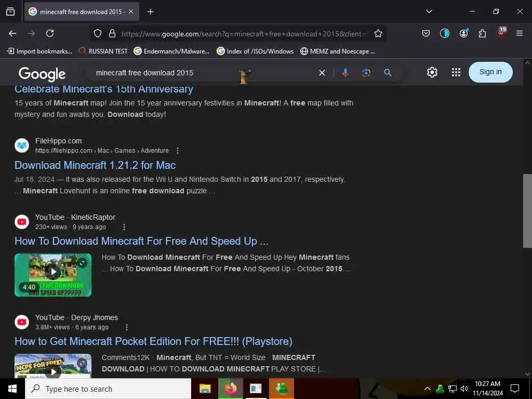
Task: Focus the Google search query field
Action: point(204,73)
